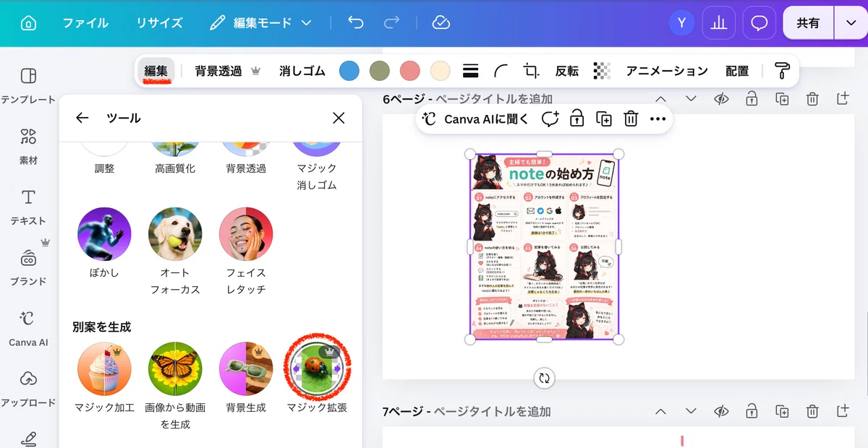The width and height of the screenshot is (868, 448).
Task: Open アニメーション option
Action: (667, 71)
